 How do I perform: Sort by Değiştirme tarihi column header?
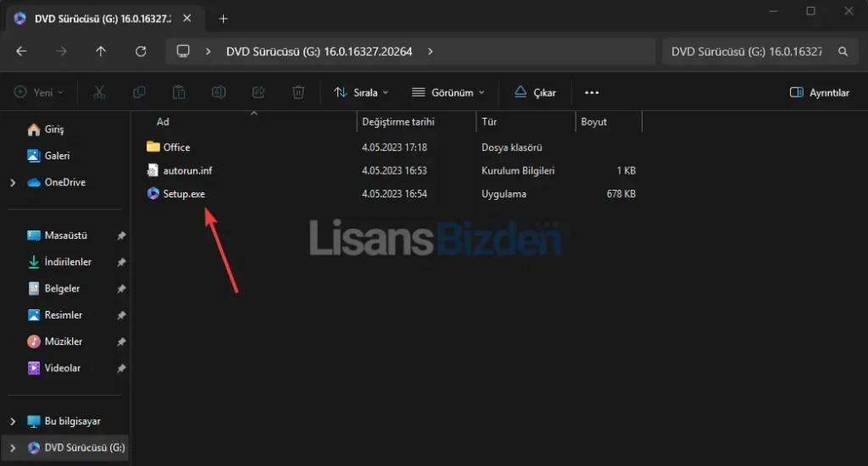398,122
